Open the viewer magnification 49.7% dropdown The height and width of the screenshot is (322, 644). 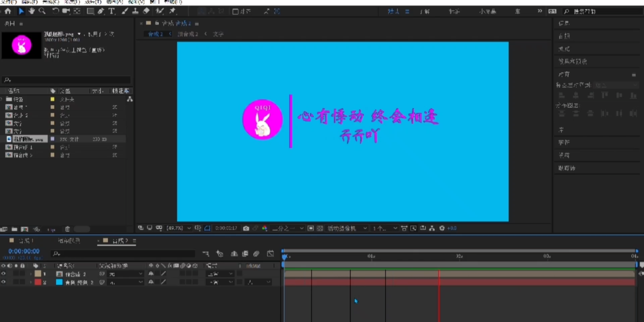pyautogui.click(x=179, y=228)
